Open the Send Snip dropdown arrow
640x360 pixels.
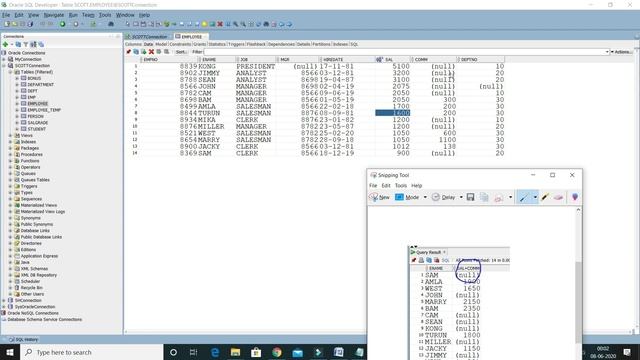click(x=510, y=197)
